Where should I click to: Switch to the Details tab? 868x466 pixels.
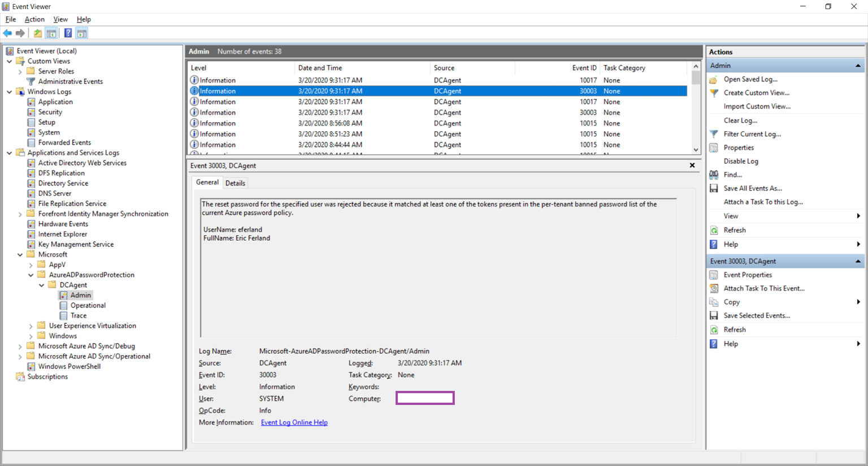pyautogui.click(x=235, y=183)
